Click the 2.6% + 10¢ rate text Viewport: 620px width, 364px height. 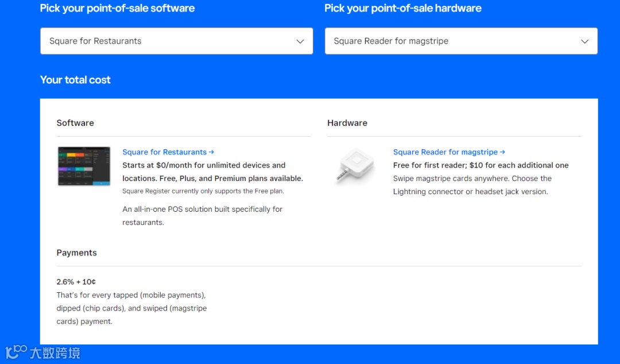(x=76, y=282)
